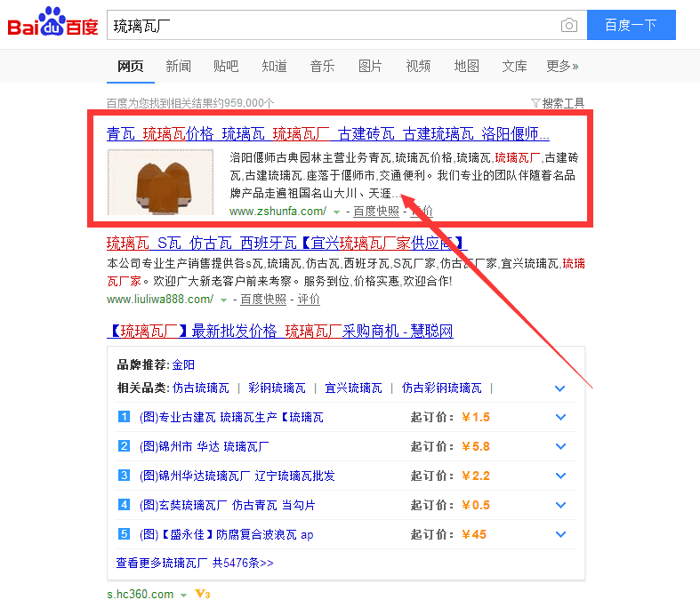Click green arrow beside www.zshunfa.com
The image size is (700, 600).
coord(336,212)
